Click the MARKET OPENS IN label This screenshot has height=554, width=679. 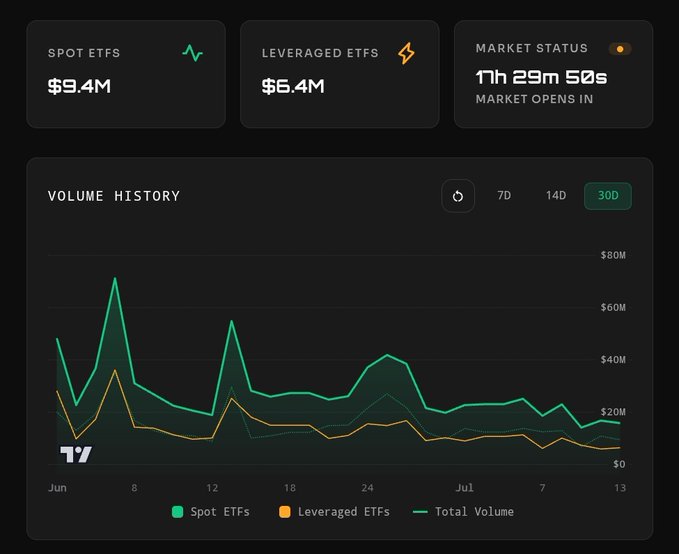(534, 99)
